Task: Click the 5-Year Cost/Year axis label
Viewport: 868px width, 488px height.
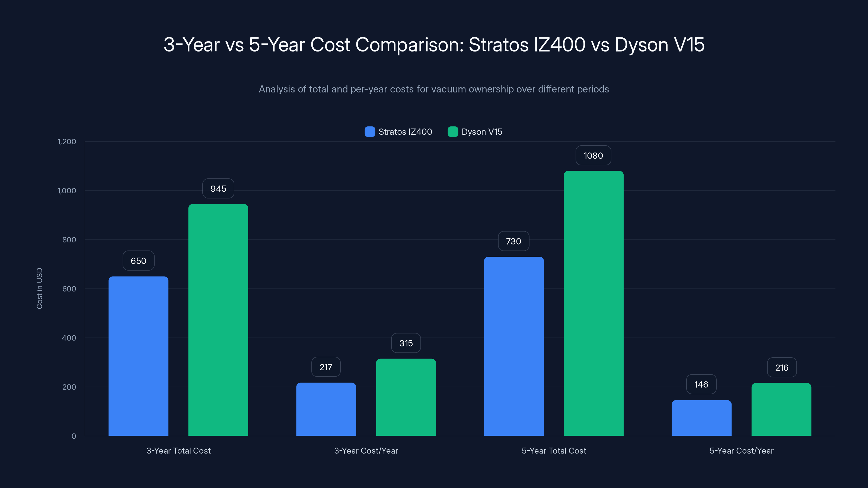Action: pos(741,451)
